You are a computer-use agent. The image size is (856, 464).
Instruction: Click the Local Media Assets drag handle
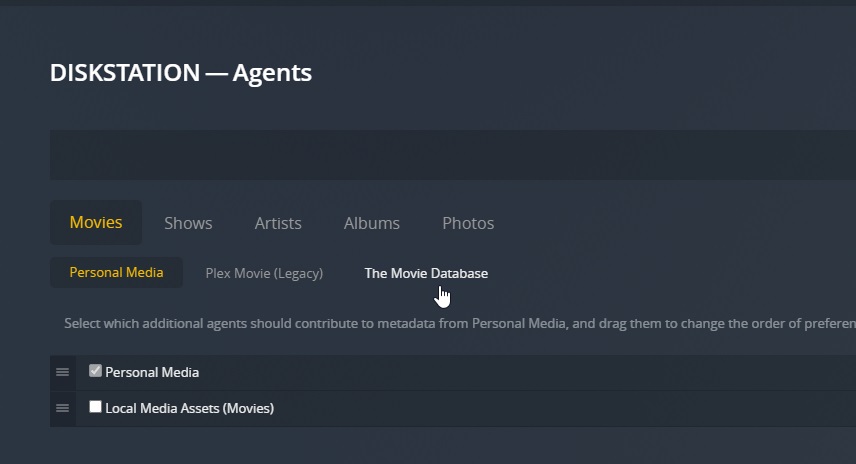(62, 408)
